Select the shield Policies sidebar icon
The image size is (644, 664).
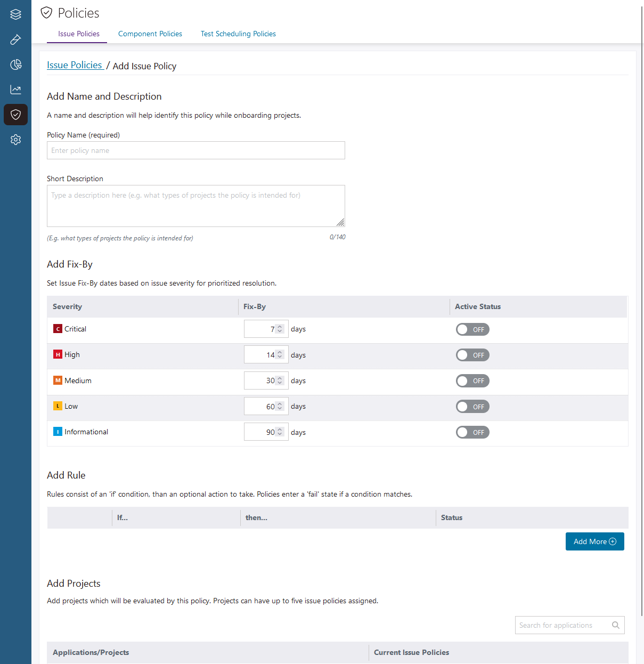(15, 115)
